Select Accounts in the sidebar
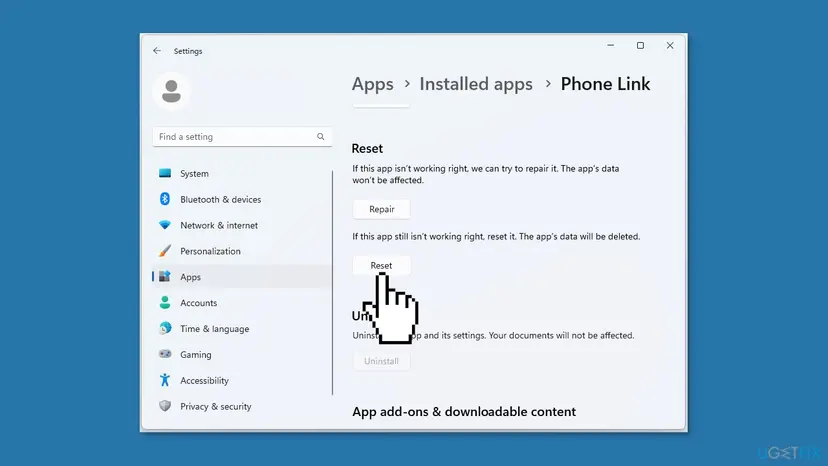The image size is (828, 466). coord(242,303)
